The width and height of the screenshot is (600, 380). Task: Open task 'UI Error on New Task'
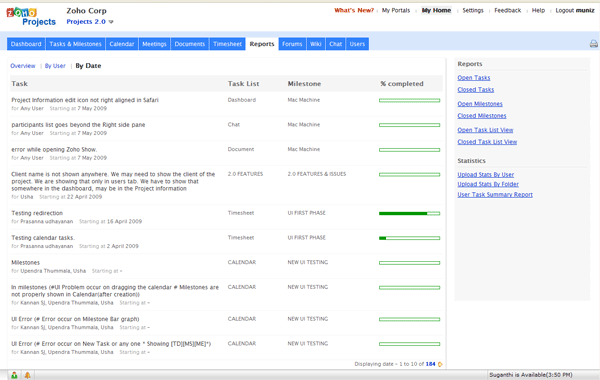coord(111,344)
